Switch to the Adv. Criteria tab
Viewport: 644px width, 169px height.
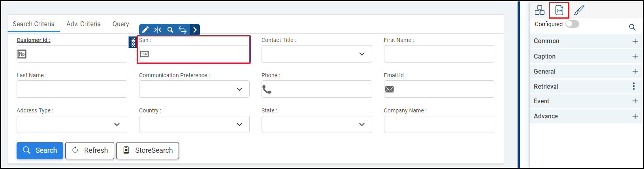[x=83, y=24]
